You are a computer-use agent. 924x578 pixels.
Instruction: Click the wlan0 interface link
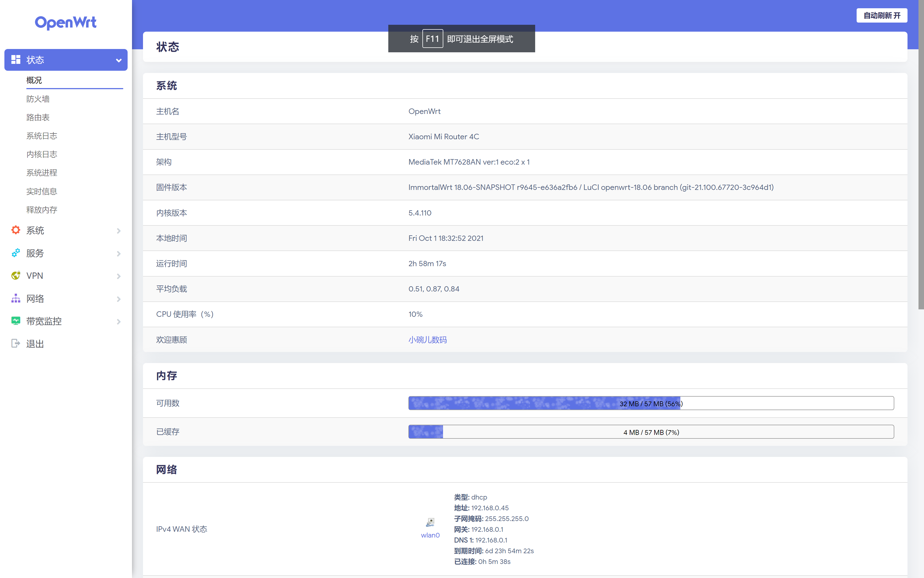click(430, 535)
